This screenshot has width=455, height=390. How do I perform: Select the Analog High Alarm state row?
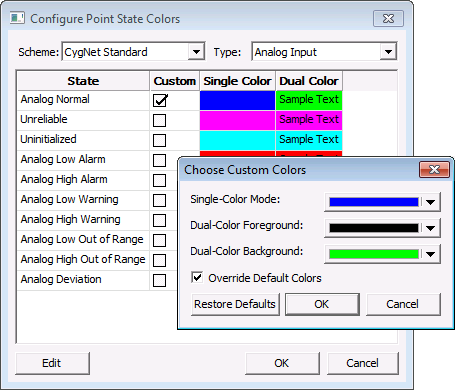tap(83, 180)
